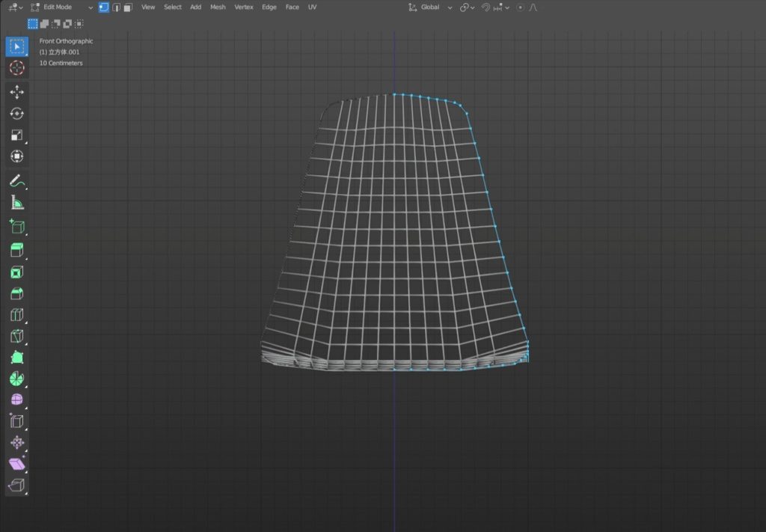
Task: Activate the Inset Faces tool
Action: pos(16,272)
